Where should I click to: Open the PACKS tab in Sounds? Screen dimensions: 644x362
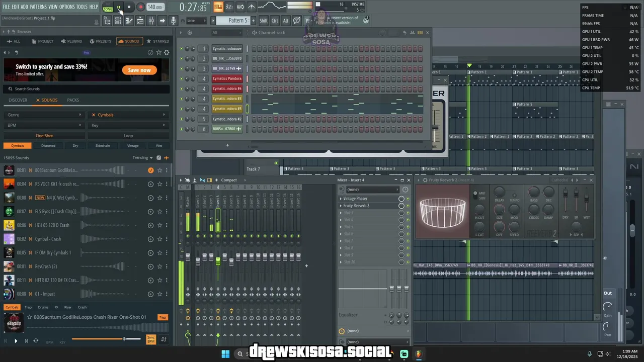point(73,100)
